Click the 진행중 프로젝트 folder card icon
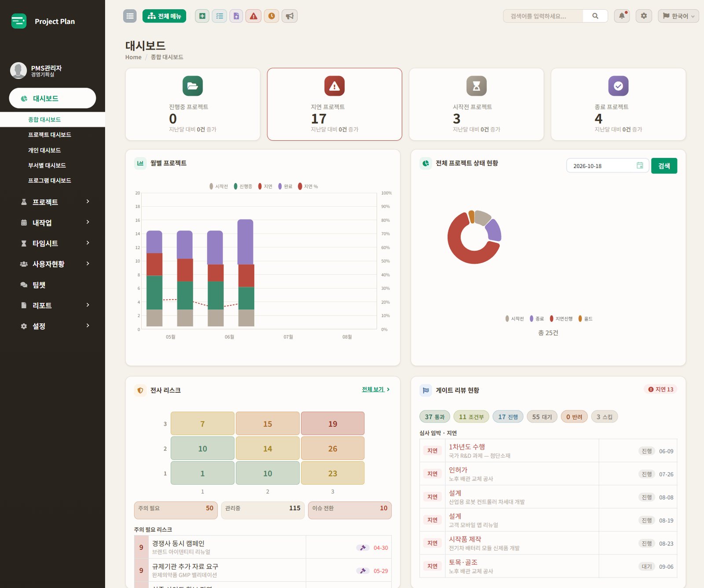The image size is (704, 588). click(193, 86)
